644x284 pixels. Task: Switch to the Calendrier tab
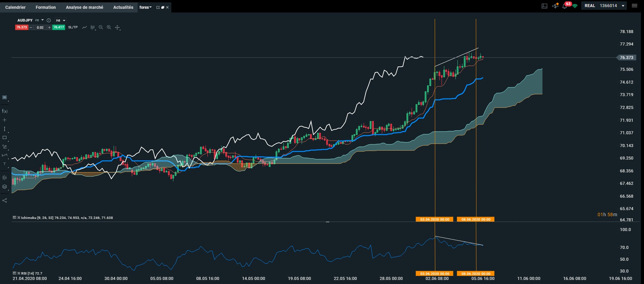click(16, 7)
